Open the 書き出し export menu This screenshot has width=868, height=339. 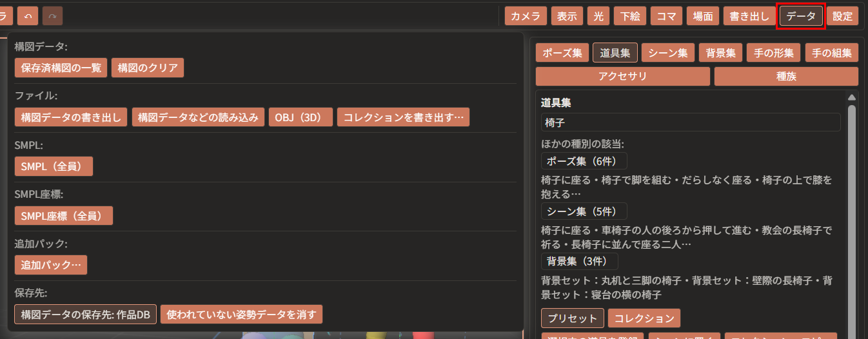[x=749, y=16]
